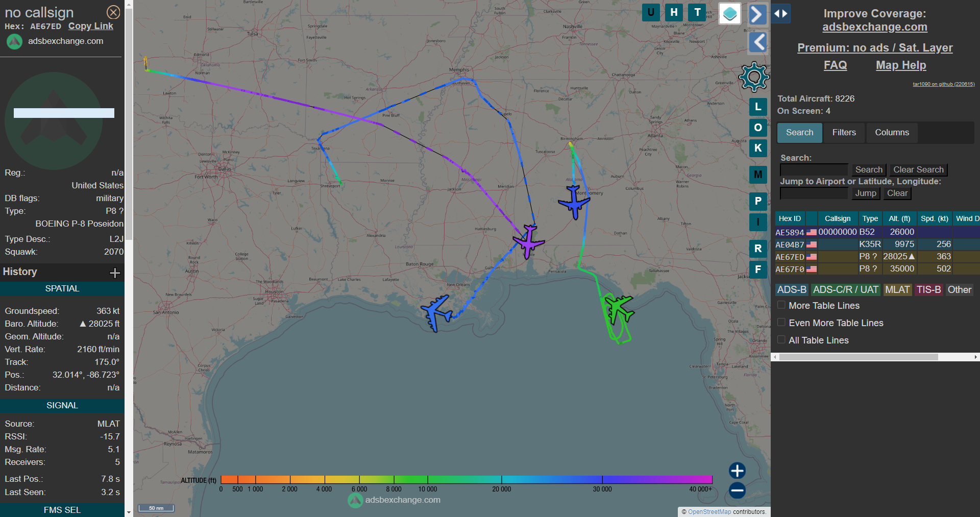Screen dimensions: 980x517
Task: Click the right chevron sidebar button
Action: (758, 14)
